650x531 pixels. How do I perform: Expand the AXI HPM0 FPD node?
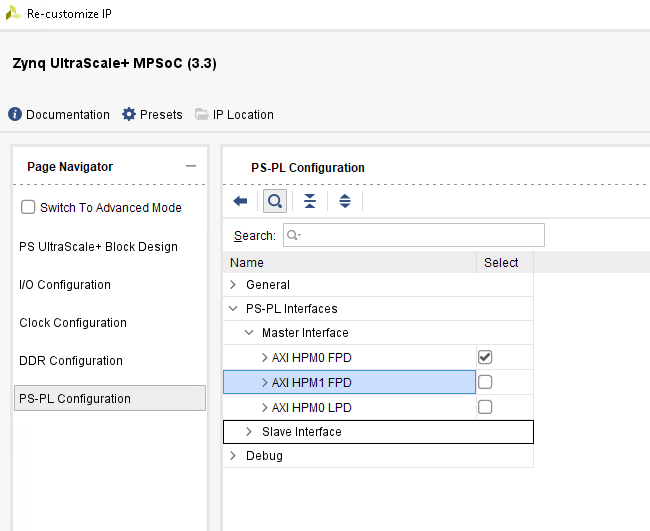[264, 357]
